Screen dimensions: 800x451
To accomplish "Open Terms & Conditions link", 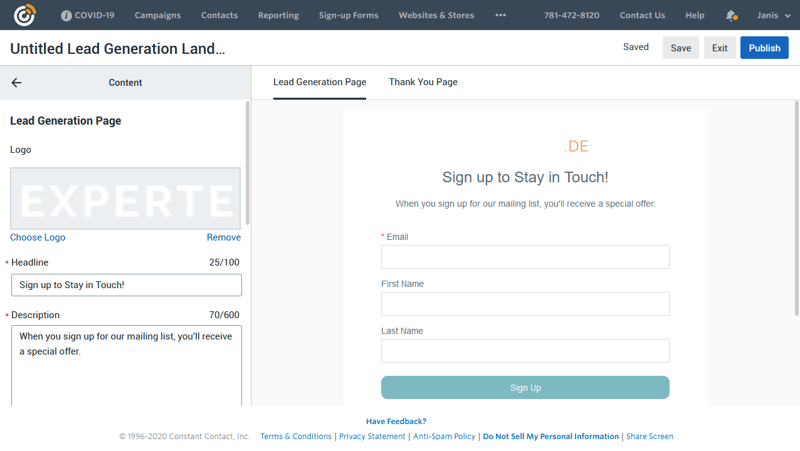I will click(x=296, y=436).
